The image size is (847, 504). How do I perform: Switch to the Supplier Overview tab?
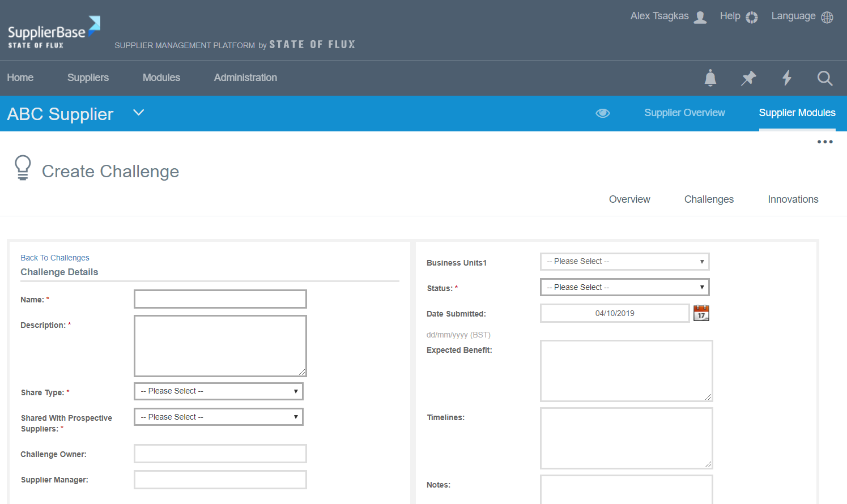coord(684,113)
